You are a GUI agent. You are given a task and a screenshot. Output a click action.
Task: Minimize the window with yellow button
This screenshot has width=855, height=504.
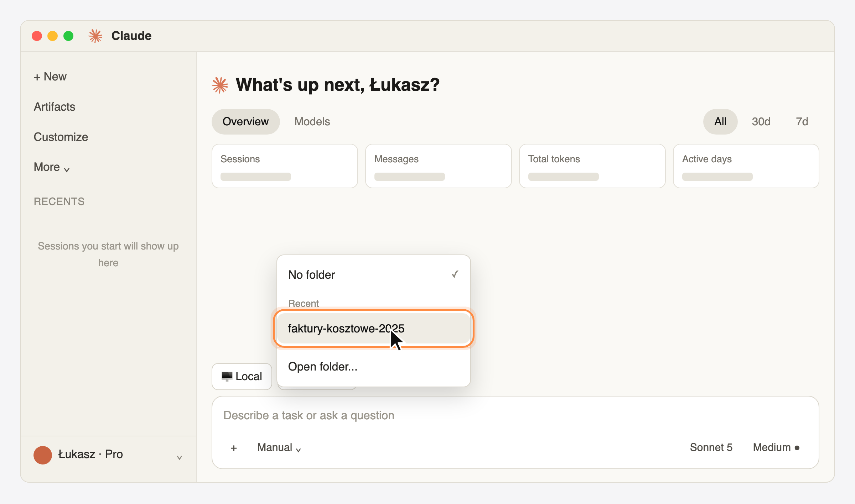53,36
